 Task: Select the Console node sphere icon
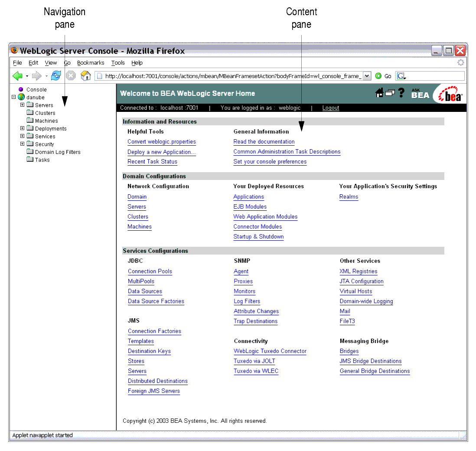click(x=21, y=89)
